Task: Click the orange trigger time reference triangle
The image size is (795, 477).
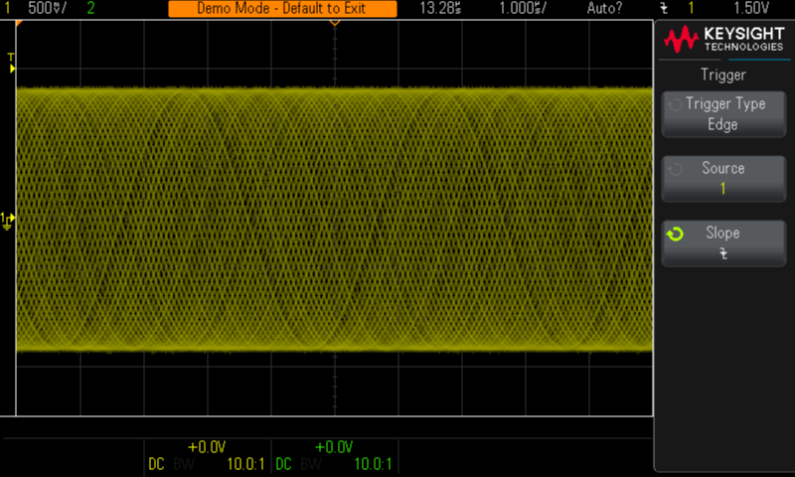Action: coord(335,22)
